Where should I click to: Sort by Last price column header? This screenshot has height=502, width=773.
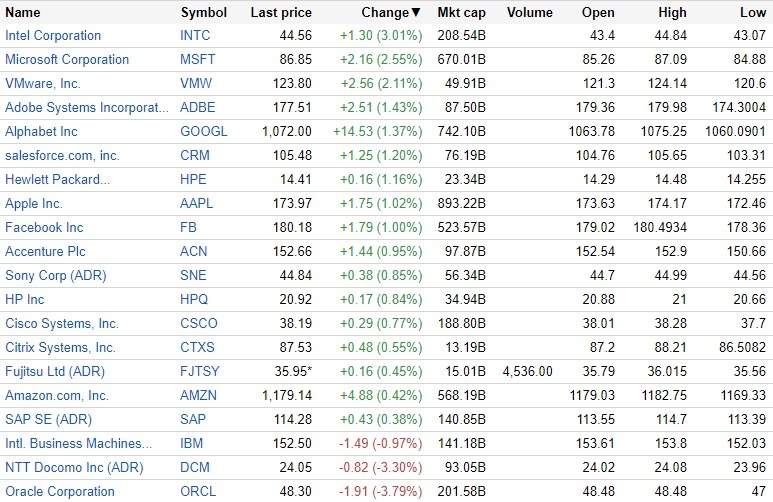point(281,13)
